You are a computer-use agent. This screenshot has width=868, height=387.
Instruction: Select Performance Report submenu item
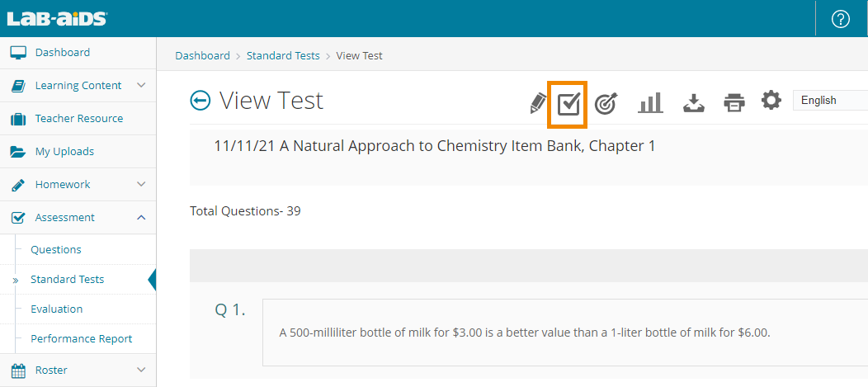click(x=81, y=339)
